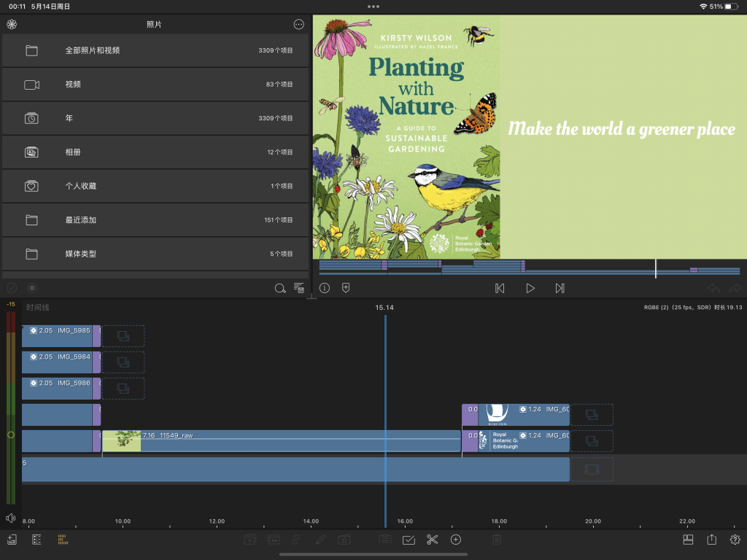747x560 pixels.
Task: Open the 视频 category
Action: [155, 85]
